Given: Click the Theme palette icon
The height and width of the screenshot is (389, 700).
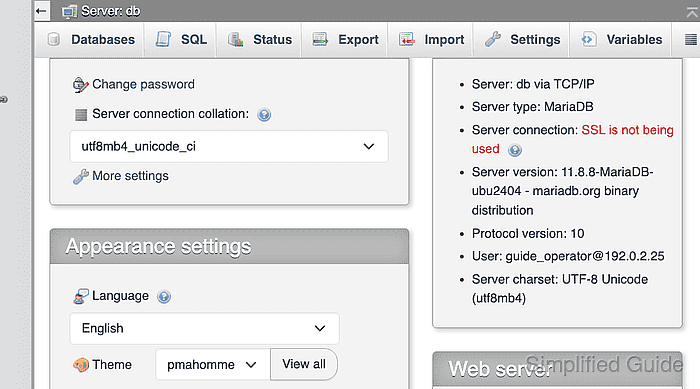Looking at the screenshot, I should [x=81, y=365].
